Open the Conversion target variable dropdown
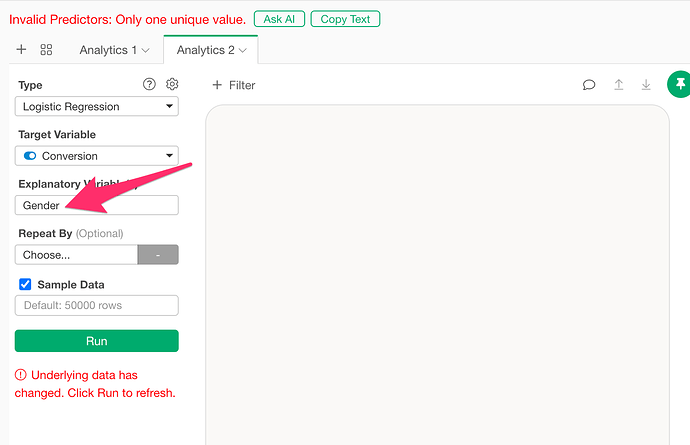Viewport: 690px width, 445px height. click(x=97, y=156)
